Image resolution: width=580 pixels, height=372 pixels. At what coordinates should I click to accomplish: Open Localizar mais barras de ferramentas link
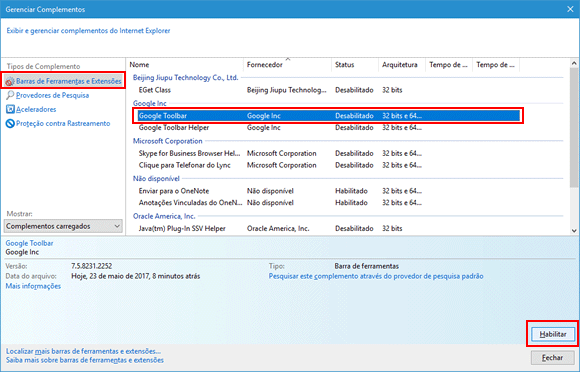pyautogui.click(x=83, y=351)
